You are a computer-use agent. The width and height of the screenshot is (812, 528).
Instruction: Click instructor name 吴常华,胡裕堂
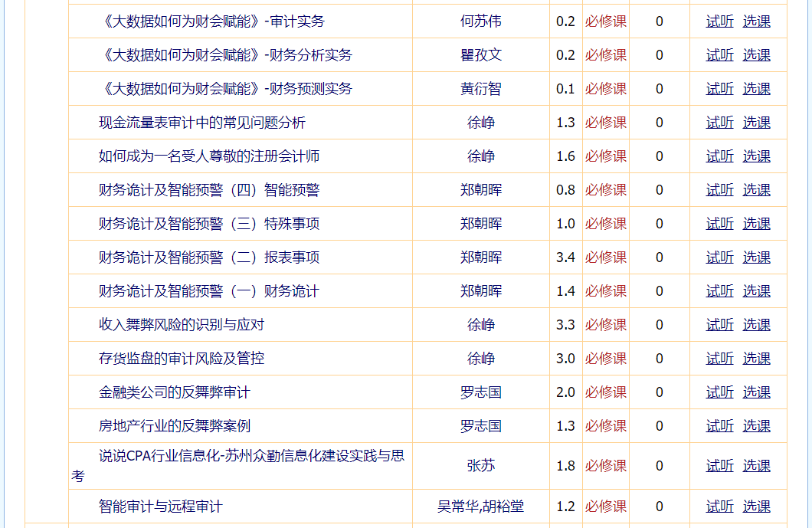[x=480, y=507]
